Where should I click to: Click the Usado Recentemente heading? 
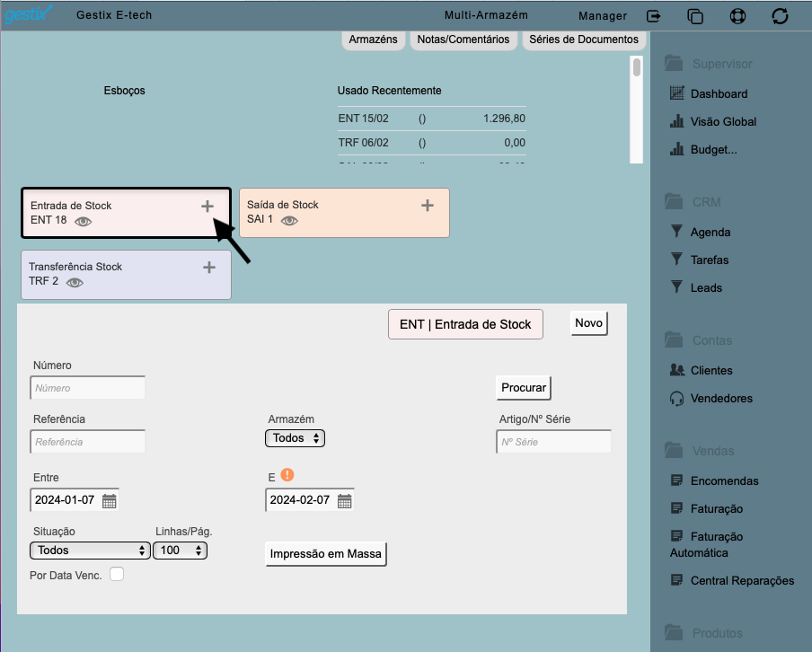point(390,91)
